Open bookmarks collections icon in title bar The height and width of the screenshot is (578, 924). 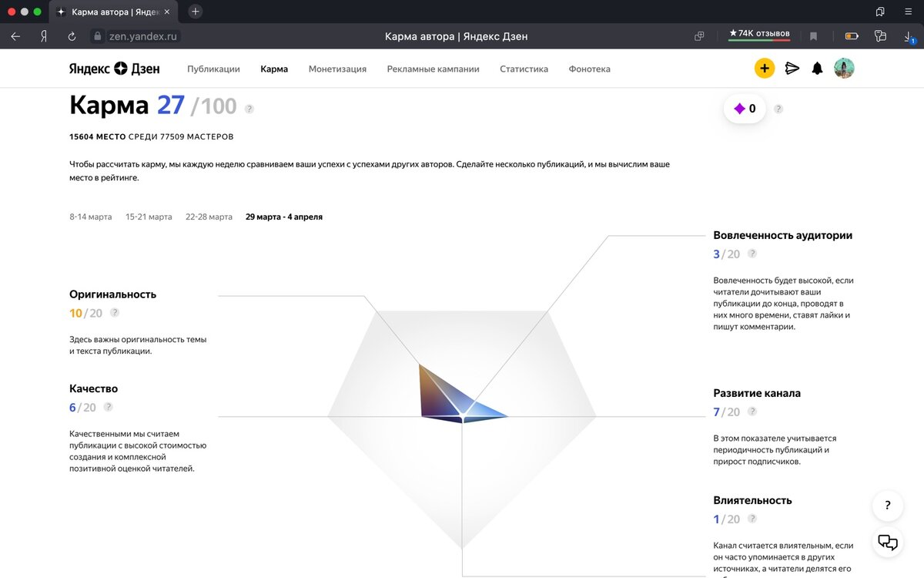coord(879,12)
